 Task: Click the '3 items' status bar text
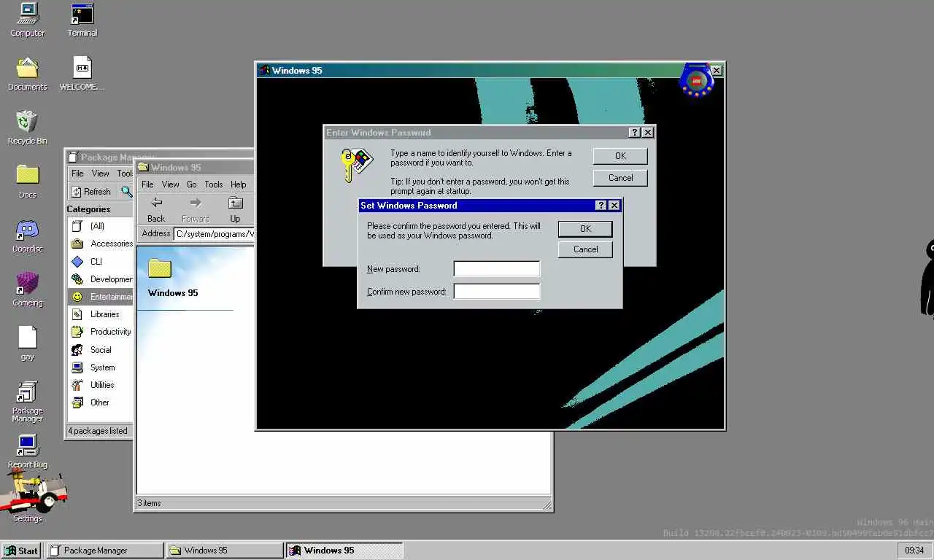click(150, 503)
